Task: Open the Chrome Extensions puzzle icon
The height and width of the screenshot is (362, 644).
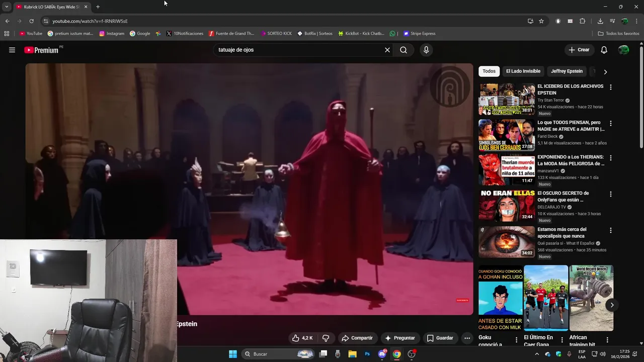Action: pos(583,21)
